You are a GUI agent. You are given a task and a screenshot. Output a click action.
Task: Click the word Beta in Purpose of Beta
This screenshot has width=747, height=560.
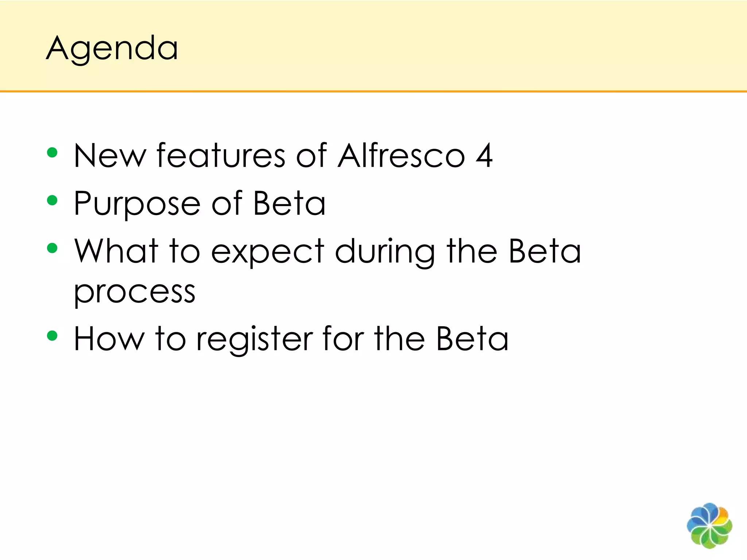(x=289, y=203)
